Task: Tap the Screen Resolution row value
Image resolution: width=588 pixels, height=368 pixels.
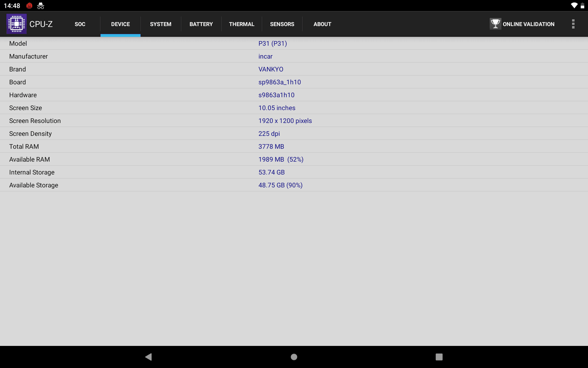Action: 285,121
